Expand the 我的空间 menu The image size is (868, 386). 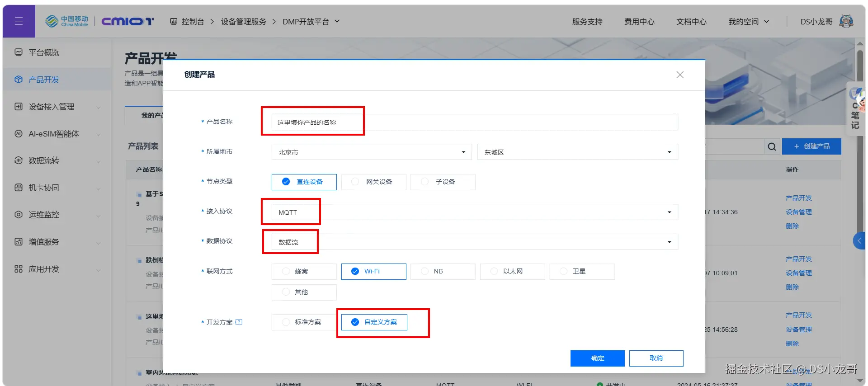coord(749,21)
